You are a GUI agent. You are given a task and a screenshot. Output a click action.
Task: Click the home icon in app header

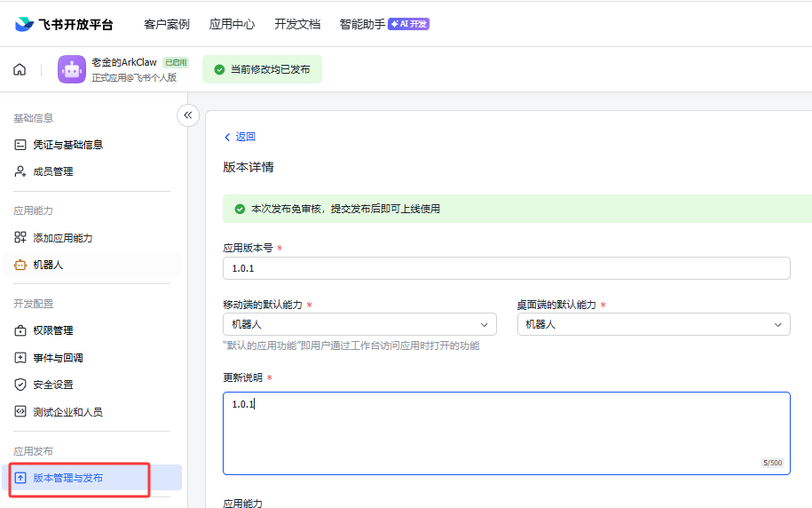tap(20, 69)
